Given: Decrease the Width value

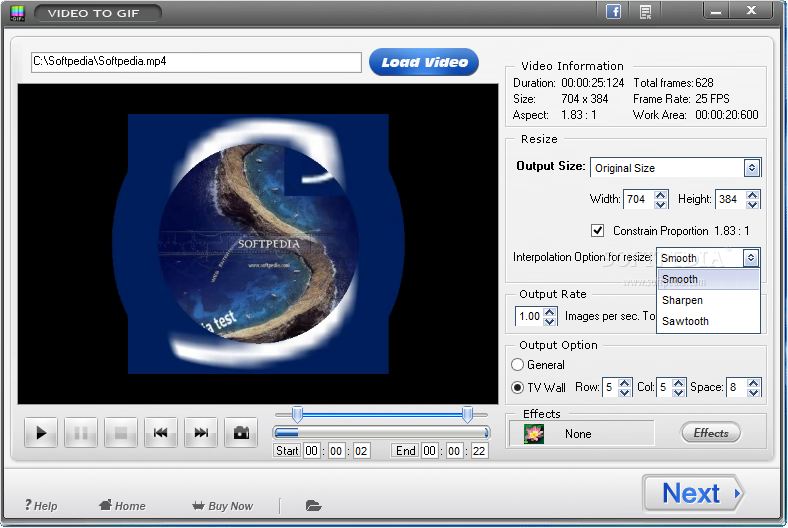Looking at the screenshot, I should coord(661,204).
